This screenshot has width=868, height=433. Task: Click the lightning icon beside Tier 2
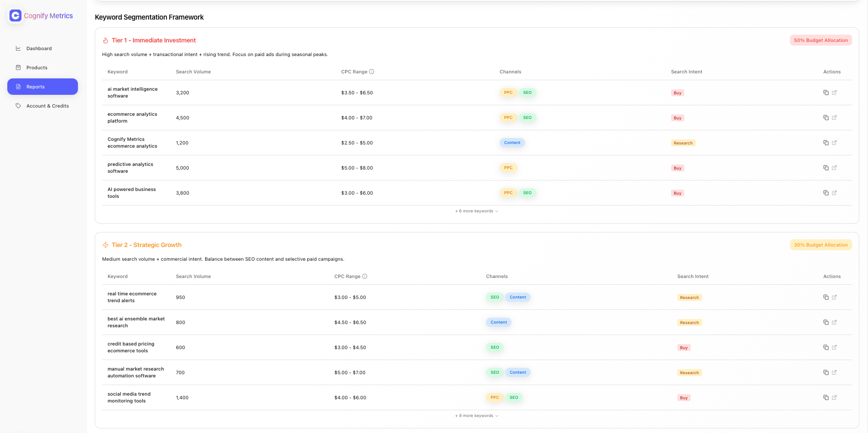105,245
